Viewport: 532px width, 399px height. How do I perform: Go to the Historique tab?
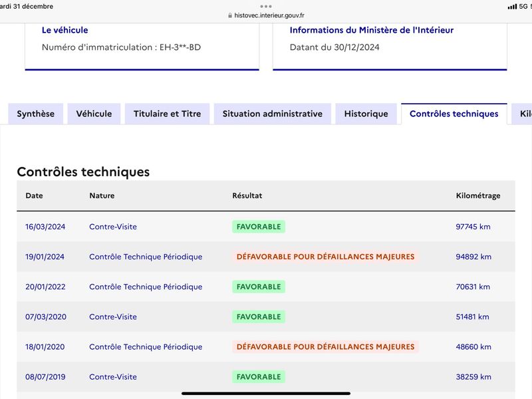coord(366,114)
